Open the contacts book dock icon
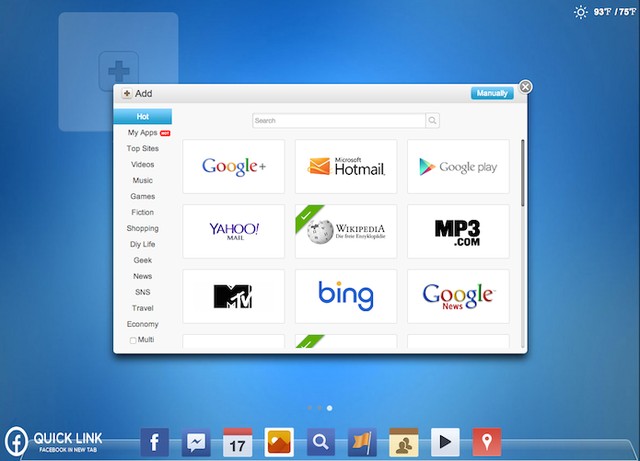This screenshot has width=640, height=461. coord(404,442)
